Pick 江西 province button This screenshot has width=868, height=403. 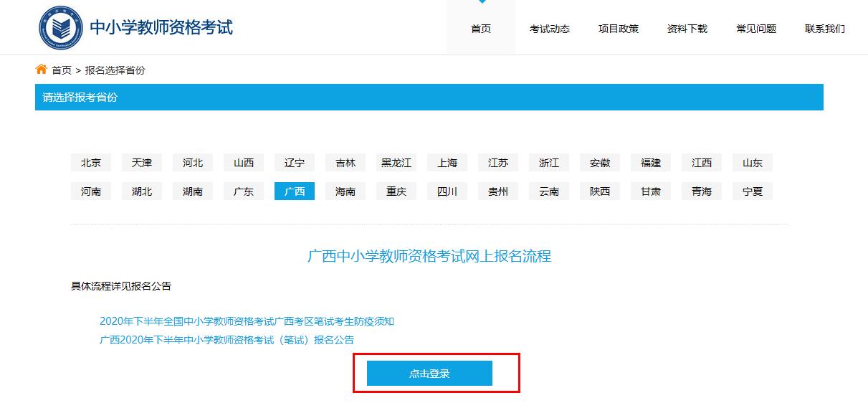point(702,163)
